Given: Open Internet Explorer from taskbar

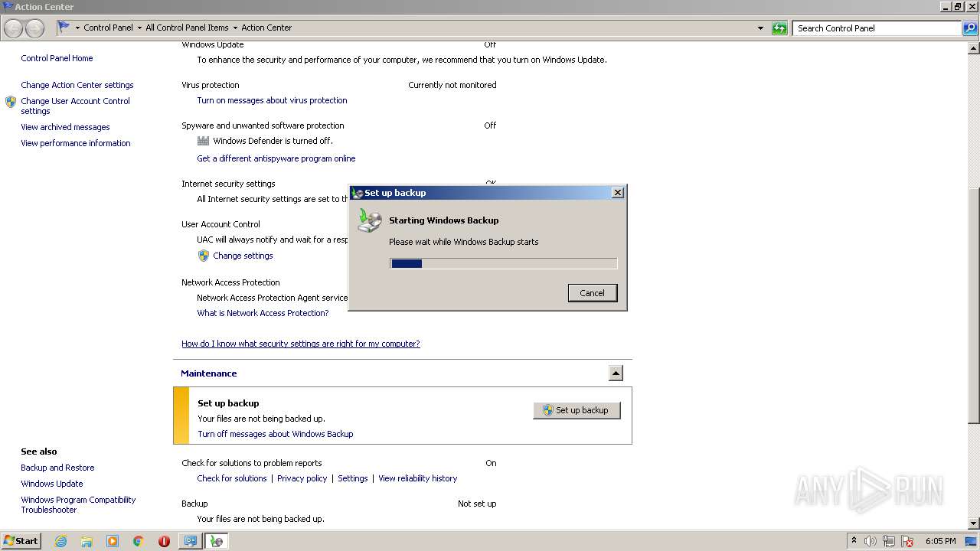Looking at the screenshot, I should (60, 541).
